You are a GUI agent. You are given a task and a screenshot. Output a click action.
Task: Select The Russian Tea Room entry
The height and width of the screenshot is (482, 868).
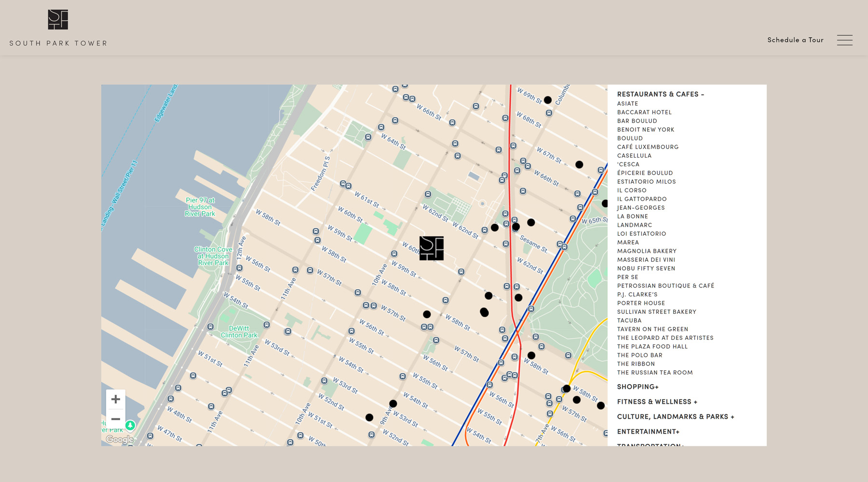(x=655, y=373)
